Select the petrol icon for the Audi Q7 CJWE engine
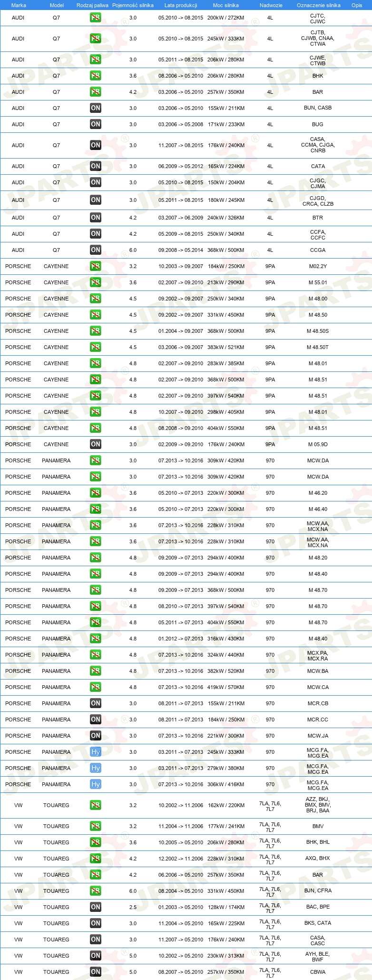 click(96, 60)
